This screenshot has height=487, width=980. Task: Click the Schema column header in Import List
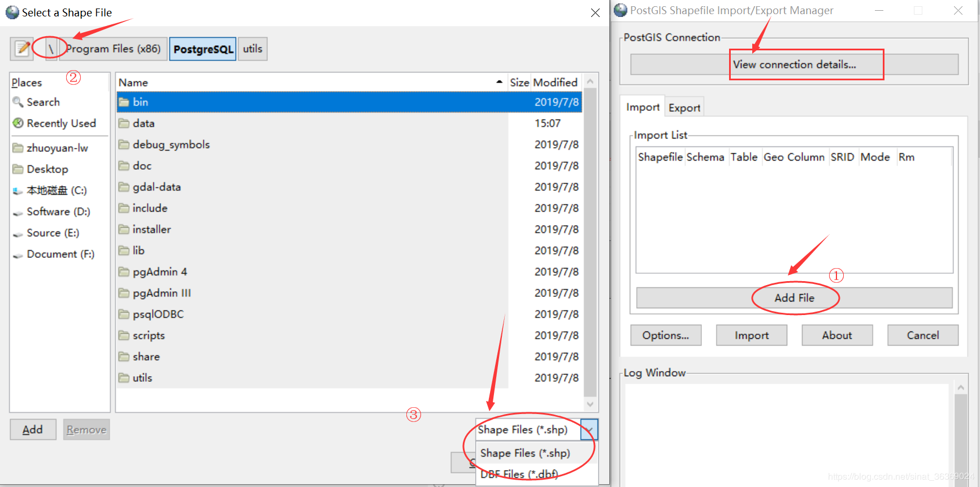(705, 157)
